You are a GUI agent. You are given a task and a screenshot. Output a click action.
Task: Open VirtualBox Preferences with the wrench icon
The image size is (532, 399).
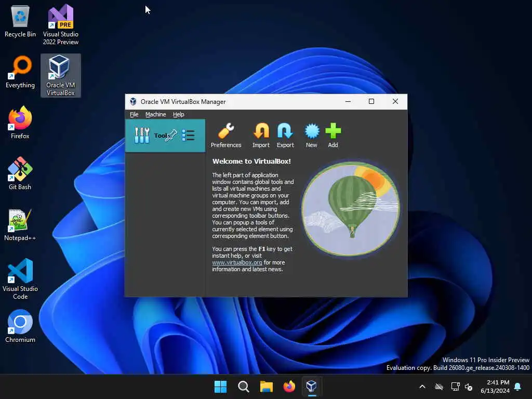click(226, 136)
